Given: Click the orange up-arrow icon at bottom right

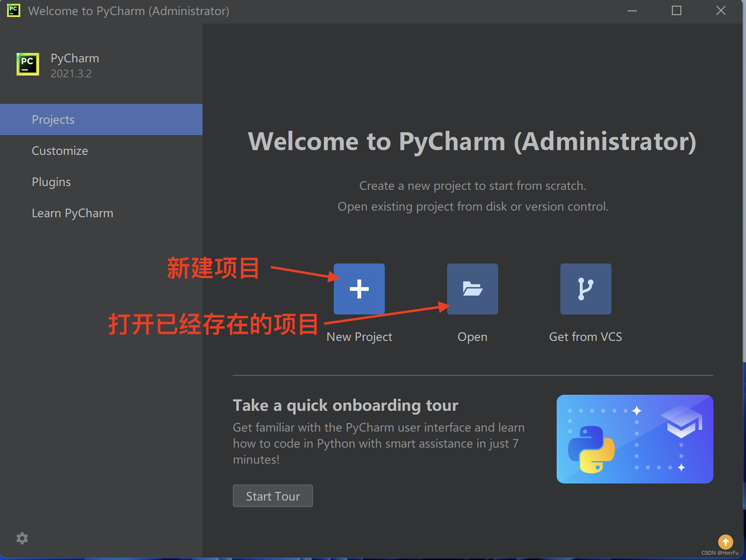Looking at the screenshot, I should [x=726, y=542].
